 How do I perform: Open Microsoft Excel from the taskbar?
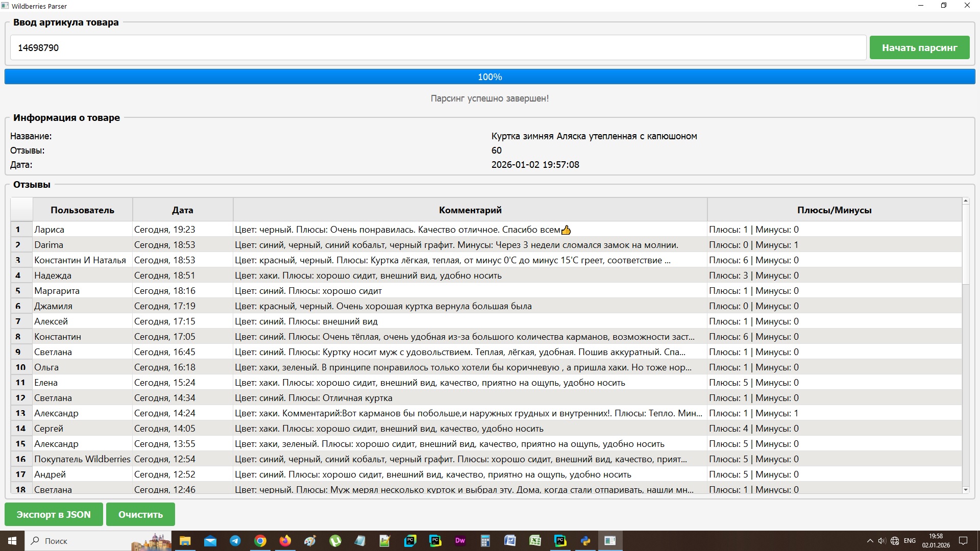pyautogui.click(x=535, y=541)
